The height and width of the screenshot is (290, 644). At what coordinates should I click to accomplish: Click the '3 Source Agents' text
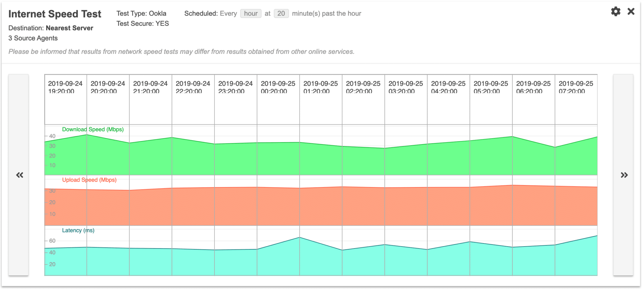pyautogui.click(x=33, y=38)
